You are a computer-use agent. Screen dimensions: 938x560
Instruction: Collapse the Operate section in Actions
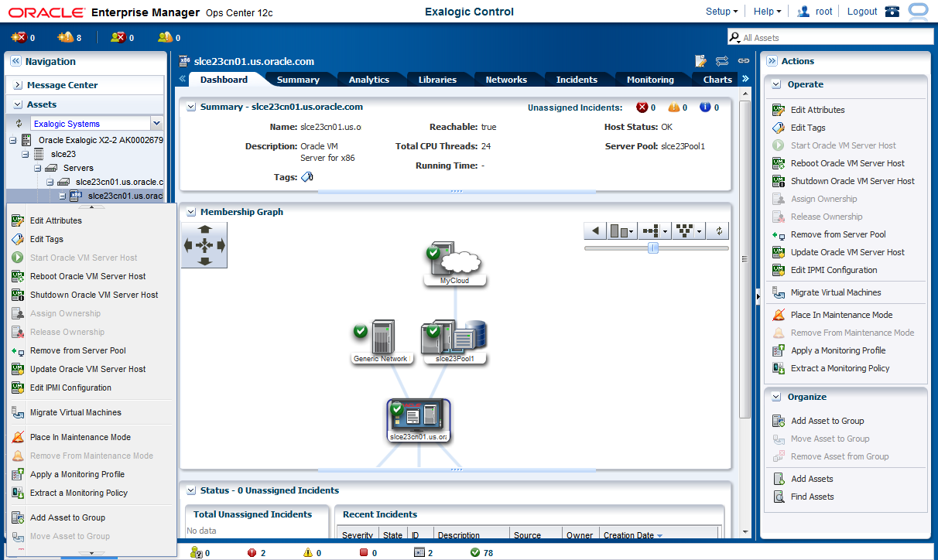click(777, 84)
